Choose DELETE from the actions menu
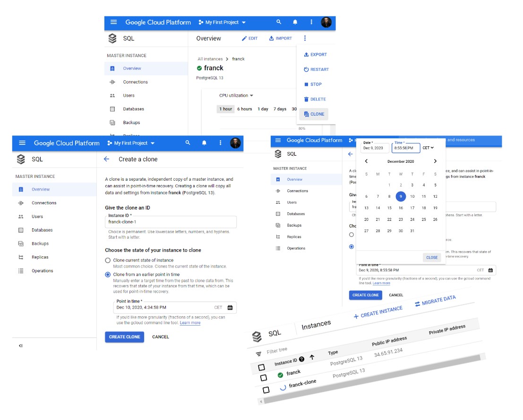The height and width of the screenshot is (420, 523). (315, 99)
